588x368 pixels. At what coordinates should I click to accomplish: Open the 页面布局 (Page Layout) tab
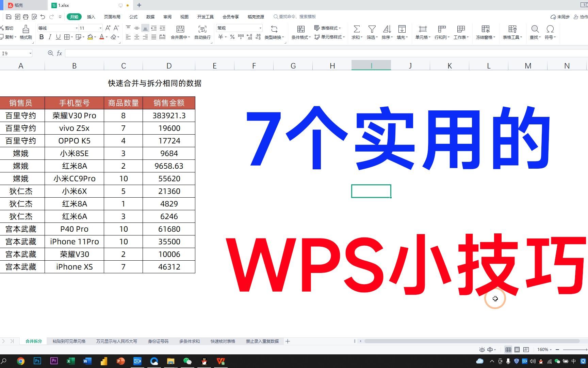coord(112,17)
